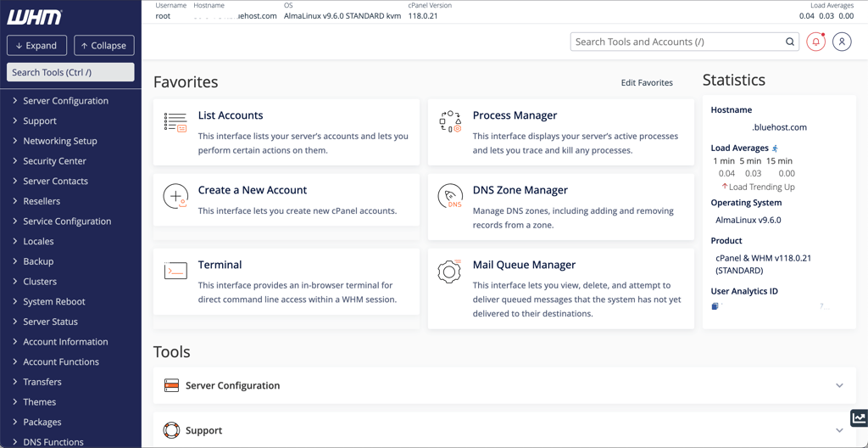The image size is (868, 448).
Task: Click the cPanel Version 118.0.21 header text
Action: (x=423, y=16)
